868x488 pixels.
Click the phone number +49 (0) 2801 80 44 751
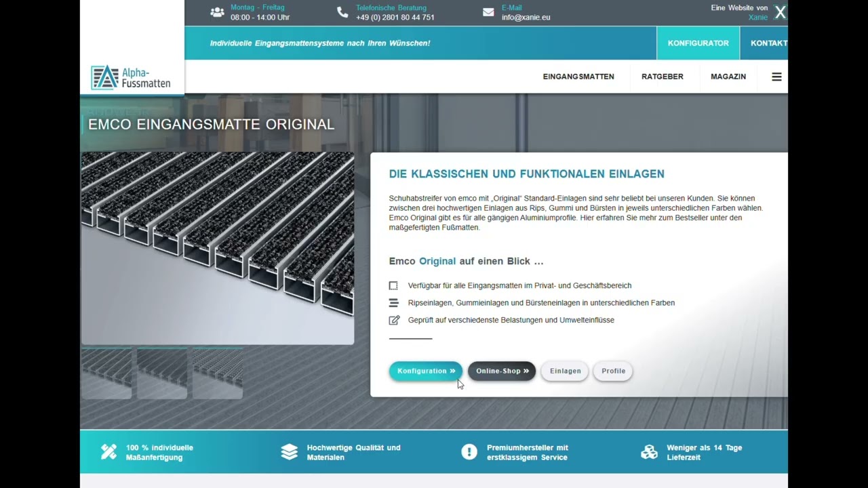[x=395, y=18]
